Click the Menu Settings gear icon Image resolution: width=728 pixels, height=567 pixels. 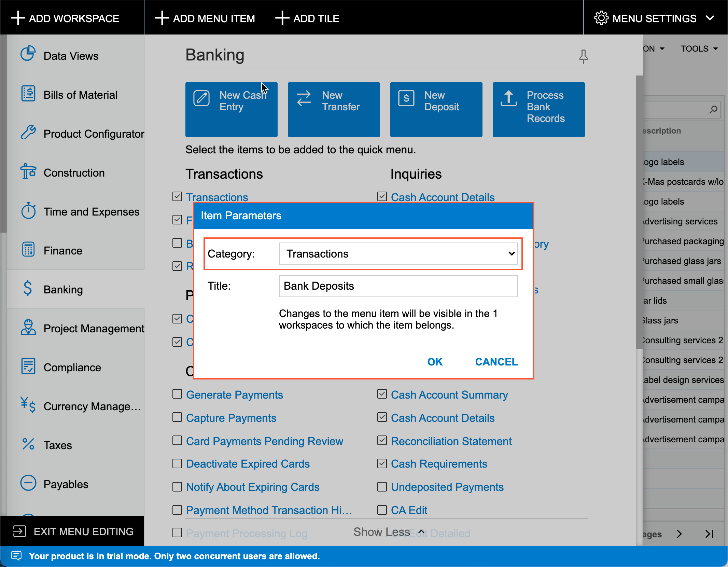pyautogui.click(x=601, y=18)
